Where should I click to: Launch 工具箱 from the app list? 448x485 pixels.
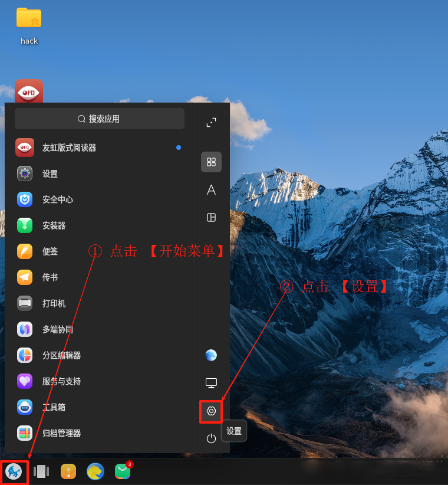pyautogui.click(x=54, y=407)
